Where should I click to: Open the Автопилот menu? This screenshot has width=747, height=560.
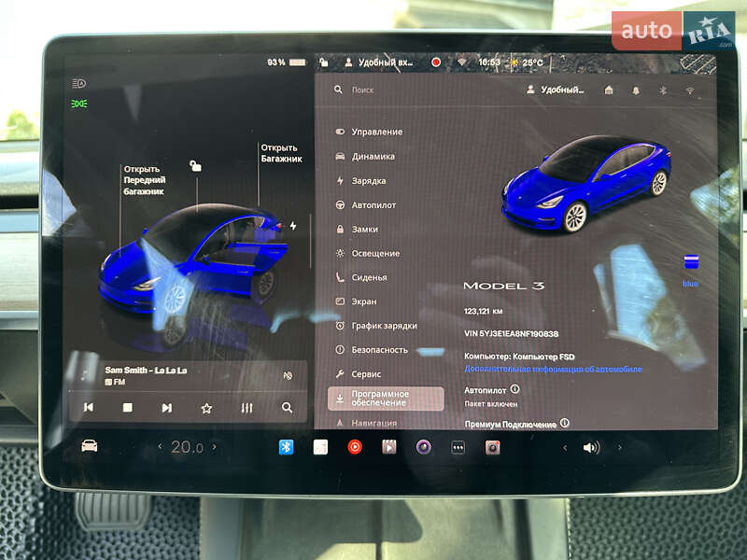(x=366, y=205)
